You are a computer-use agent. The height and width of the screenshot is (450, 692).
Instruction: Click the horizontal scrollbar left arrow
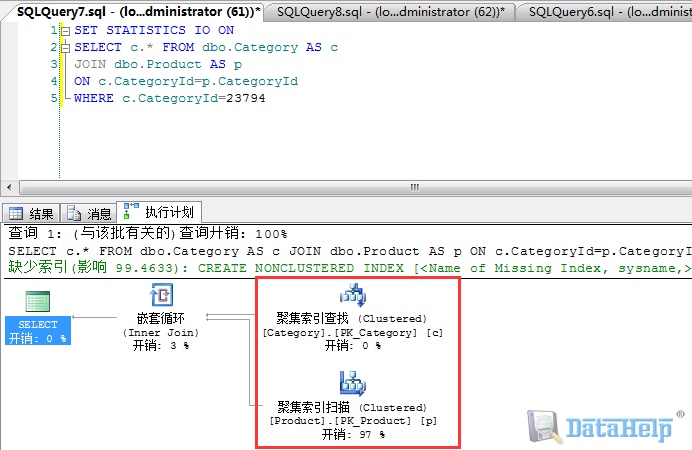9,187
